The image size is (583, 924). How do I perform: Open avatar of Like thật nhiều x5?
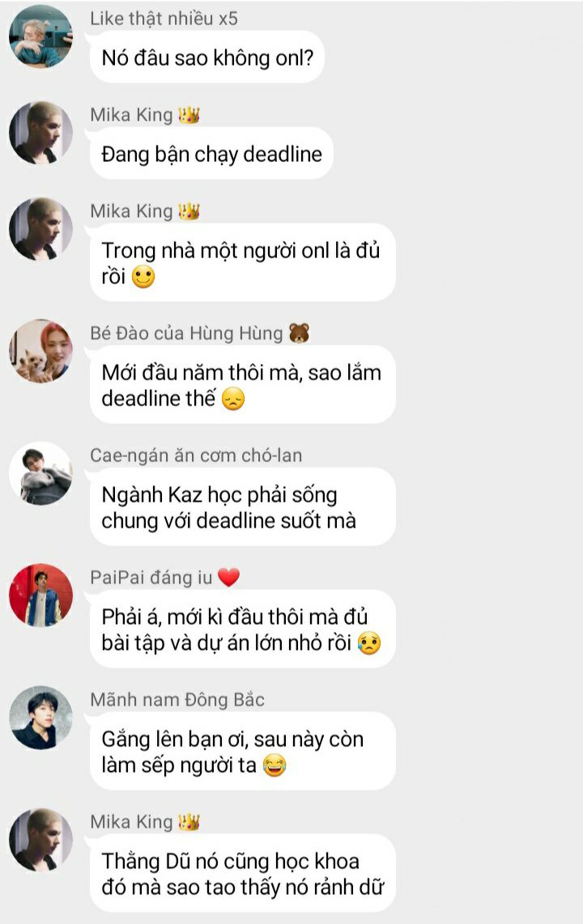click(x=40, y=36)
